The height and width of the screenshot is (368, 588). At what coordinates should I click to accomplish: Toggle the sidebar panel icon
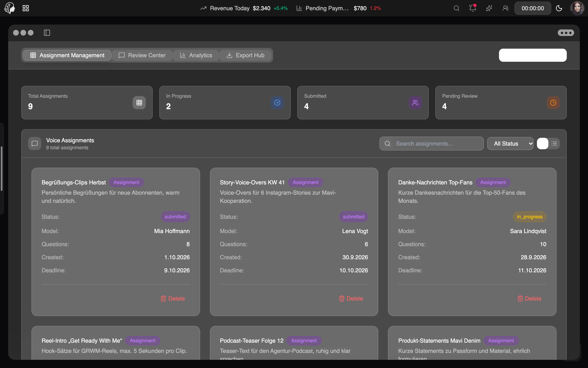pos(47,33)
